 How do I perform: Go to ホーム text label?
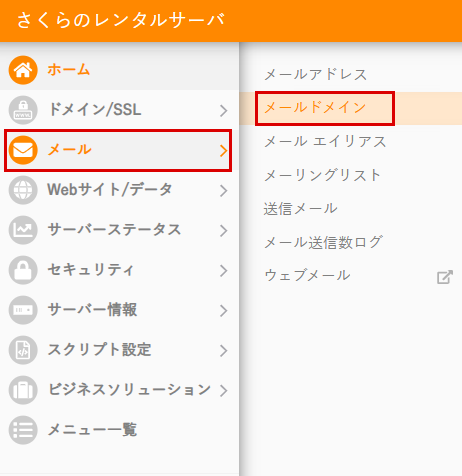69,70
